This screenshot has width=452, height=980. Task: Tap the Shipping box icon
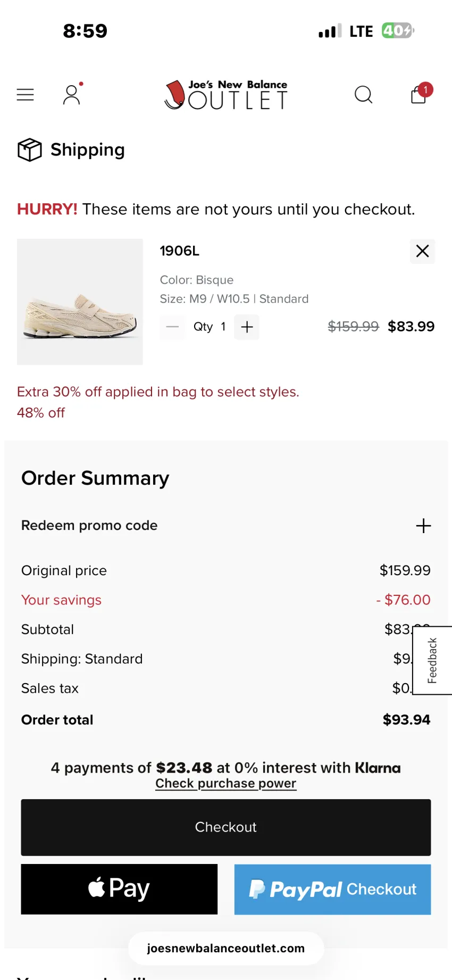click(x=29, y=150)
